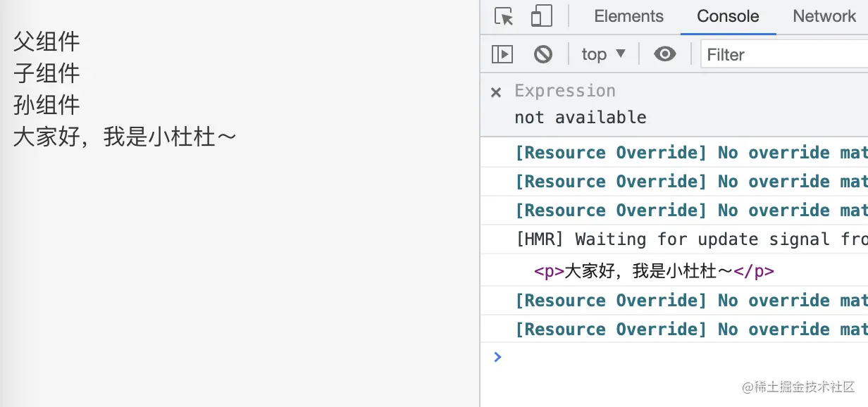Click the 父组件 text on the page

(46, 42)
